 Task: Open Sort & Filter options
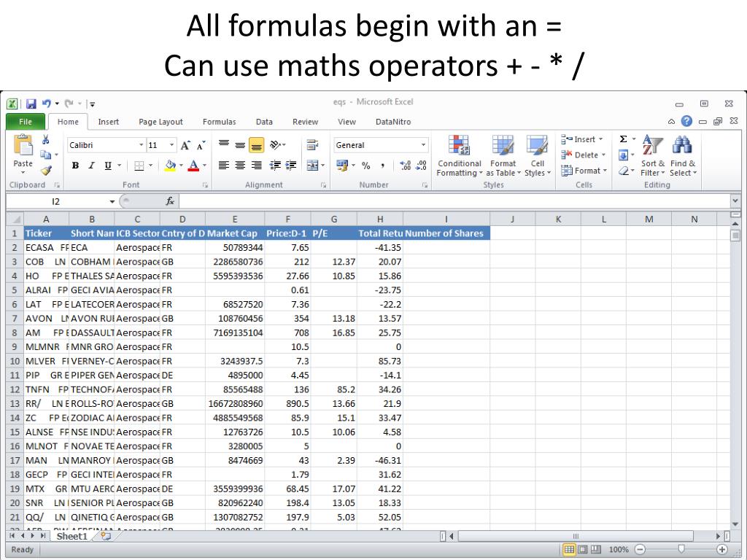pos(653,156)
